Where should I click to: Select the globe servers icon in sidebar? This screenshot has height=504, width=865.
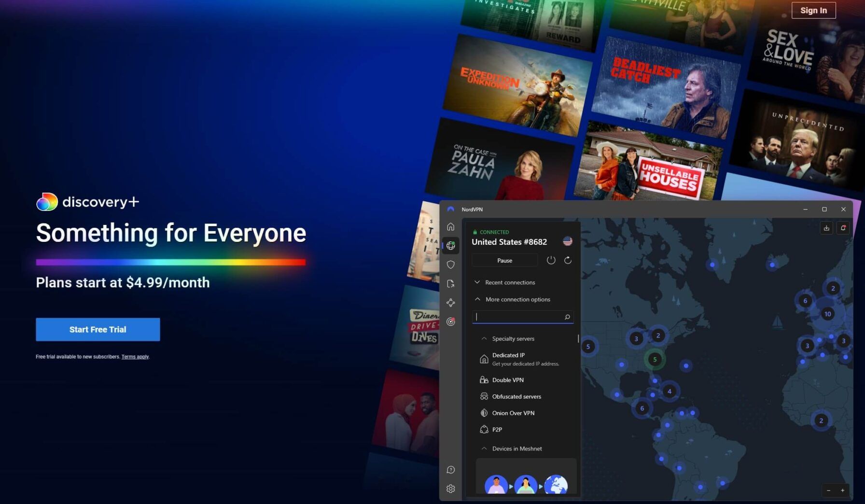coord(450,246)
